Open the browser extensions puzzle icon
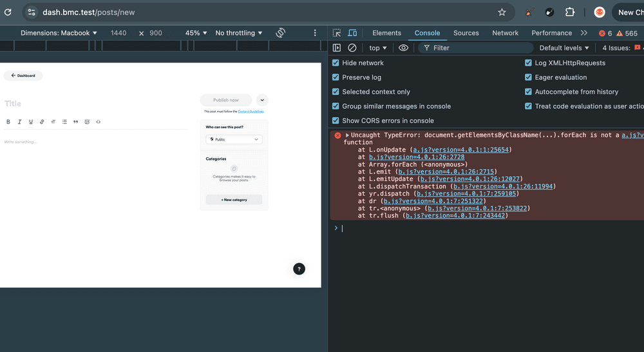 point(569,12)
